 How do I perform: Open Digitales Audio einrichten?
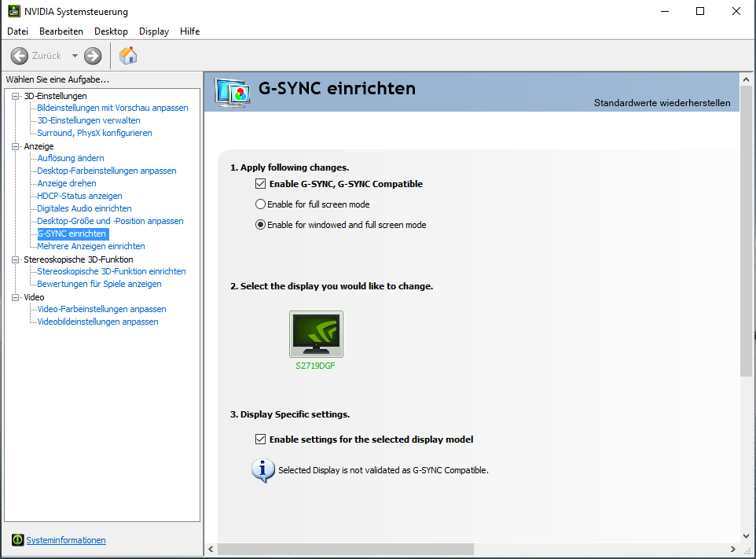click(x=84, y=208)
